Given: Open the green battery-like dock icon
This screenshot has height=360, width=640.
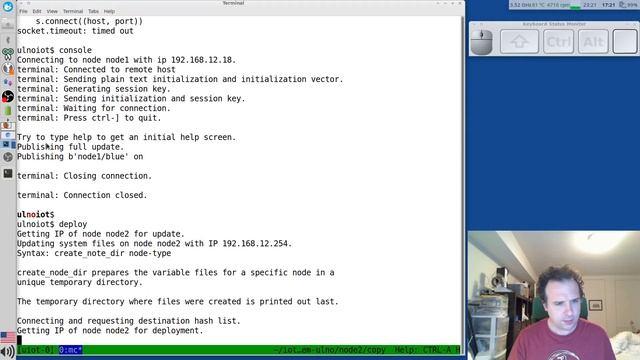Looking at the screenshot, I should [x=8, y=111].
